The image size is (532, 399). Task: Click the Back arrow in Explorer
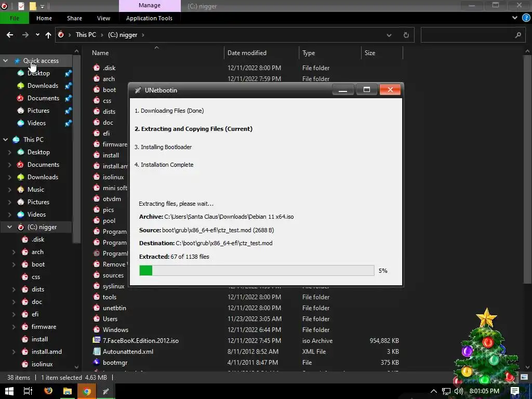10,35
